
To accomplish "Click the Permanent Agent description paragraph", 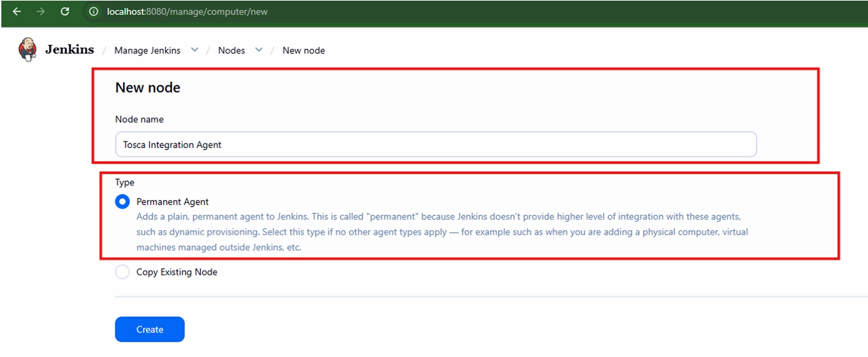I will tap(442, 232).
